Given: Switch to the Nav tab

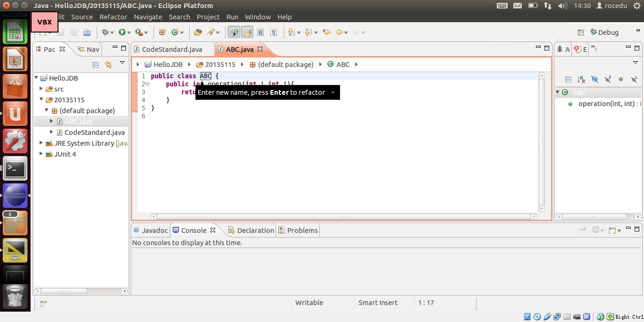Looking at the screenshot, I should pyautogui.click(x=89, y=49).
